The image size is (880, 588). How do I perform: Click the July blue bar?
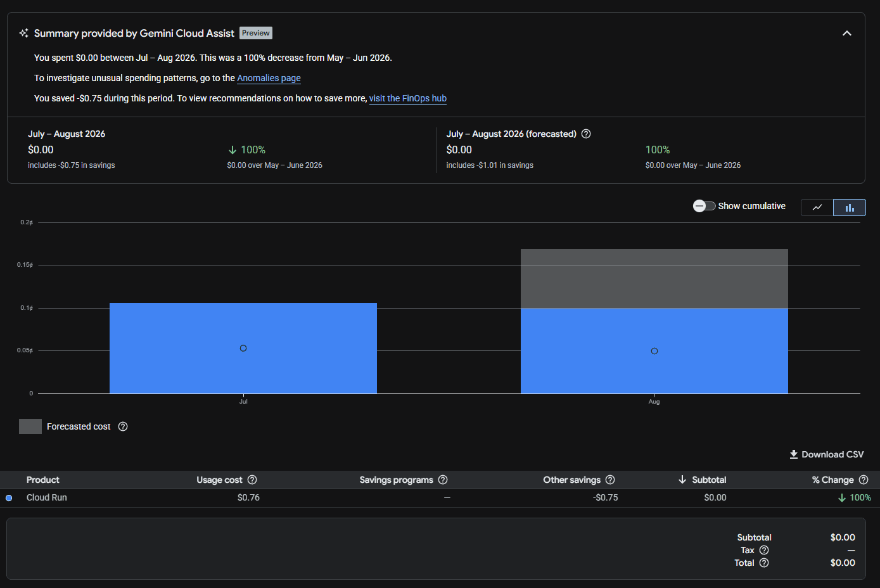point(243,348)
